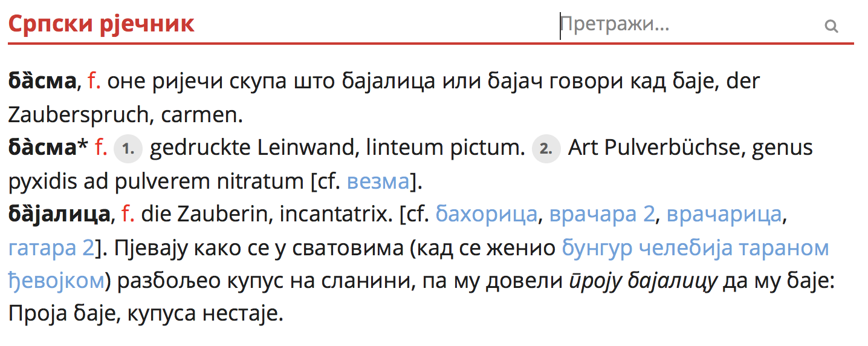Click the red f. label after басма*

(101, 148)
